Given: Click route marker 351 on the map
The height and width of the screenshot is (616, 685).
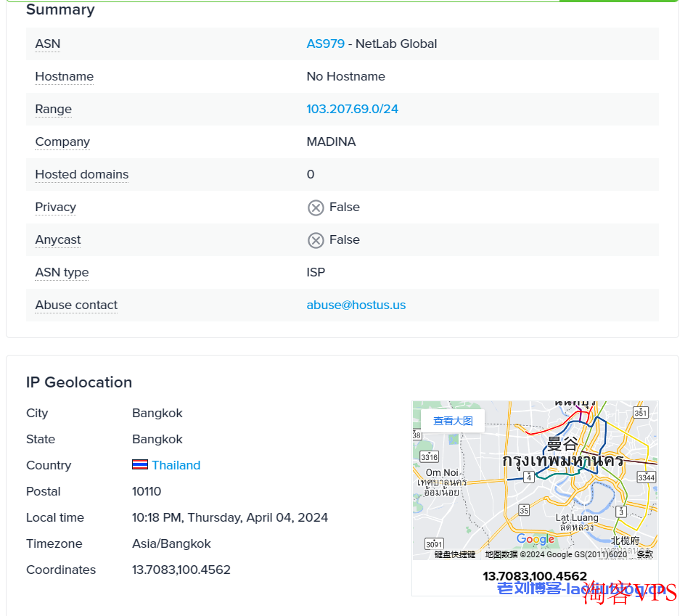Looking at the screenshot, I should pos(641,412).
